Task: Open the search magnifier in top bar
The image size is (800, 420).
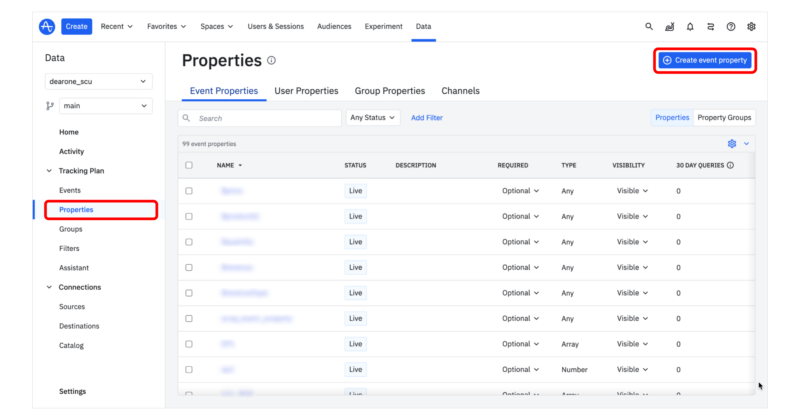Action: [x=649, y=26]
